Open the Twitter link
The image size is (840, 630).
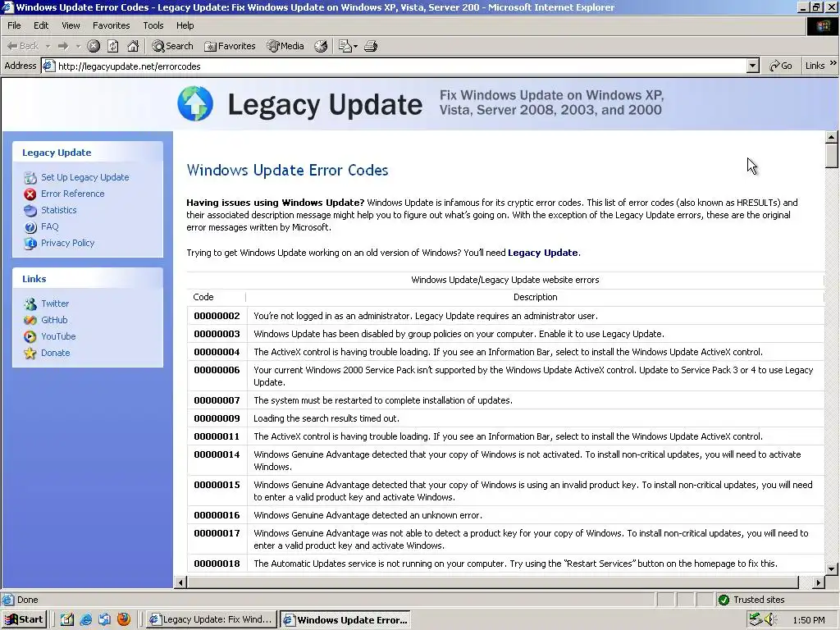(55, 304)
